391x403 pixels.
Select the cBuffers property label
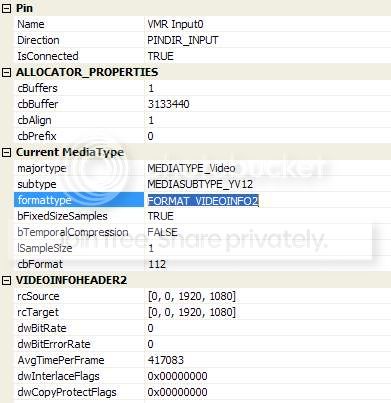point(37,88)
